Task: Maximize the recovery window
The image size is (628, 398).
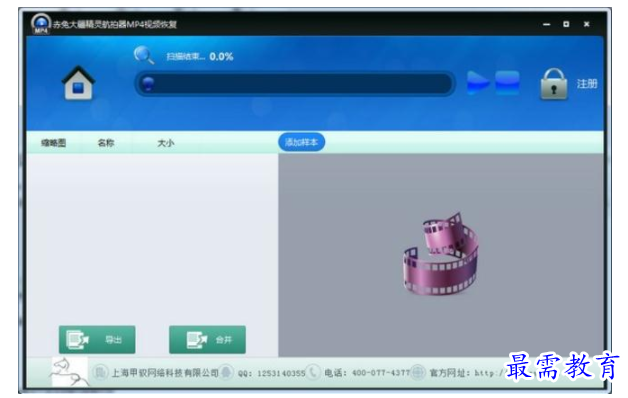Action: coord(566,24)
